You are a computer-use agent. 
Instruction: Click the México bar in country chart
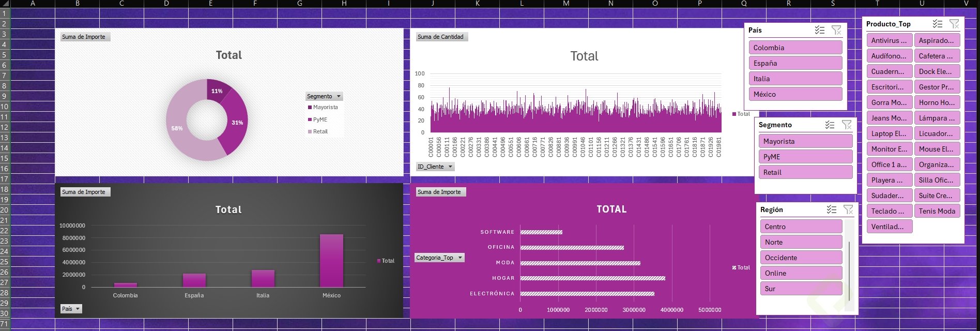click(331, 261)
